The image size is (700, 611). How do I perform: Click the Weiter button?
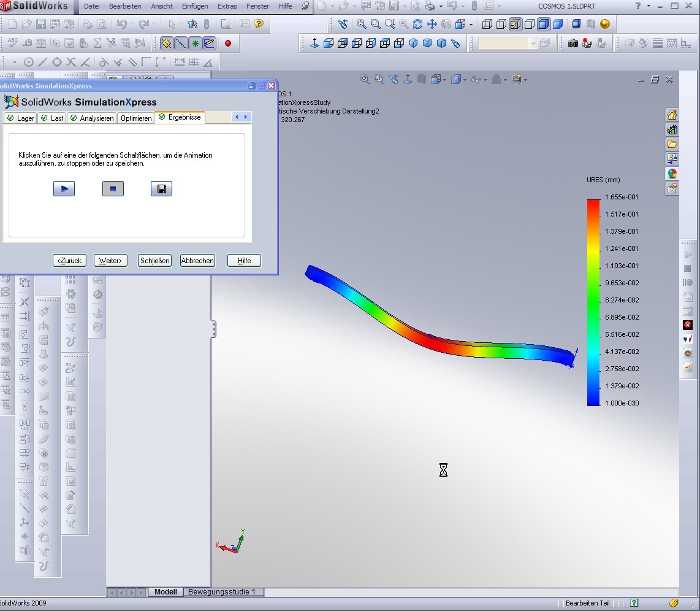click(110, 260)
